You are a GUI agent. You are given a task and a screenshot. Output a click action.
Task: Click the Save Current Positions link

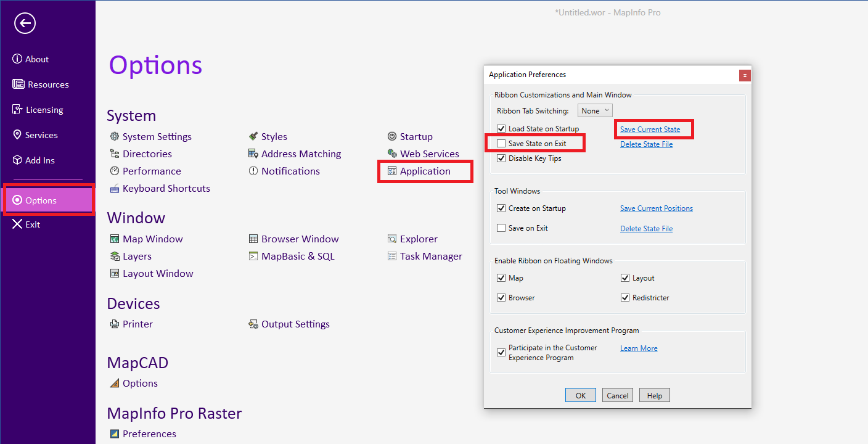pyautogui.click(x=657, y=208)
